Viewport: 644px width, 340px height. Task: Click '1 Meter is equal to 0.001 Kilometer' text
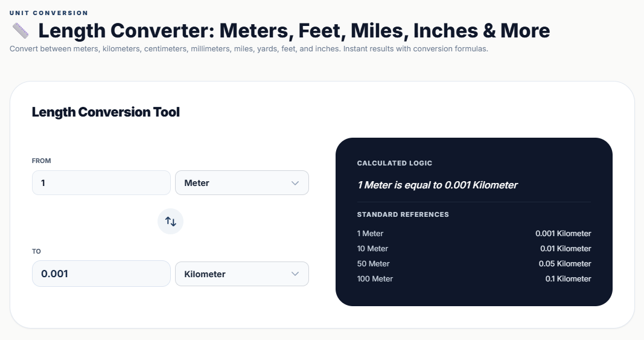(438, 185)
